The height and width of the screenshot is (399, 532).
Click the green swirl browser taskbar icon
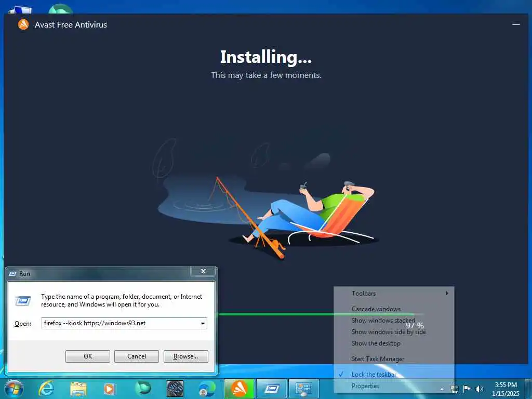pos(143,389)
